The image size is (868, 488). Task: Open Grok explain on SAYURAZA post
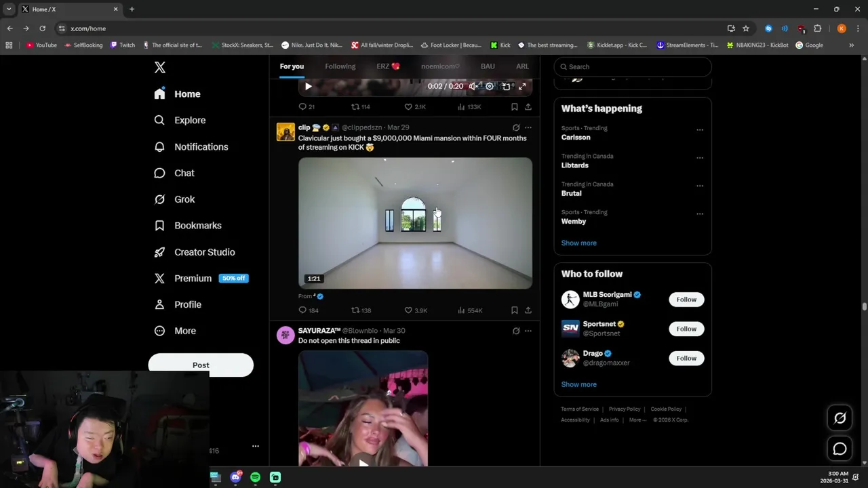click(516, 331)
